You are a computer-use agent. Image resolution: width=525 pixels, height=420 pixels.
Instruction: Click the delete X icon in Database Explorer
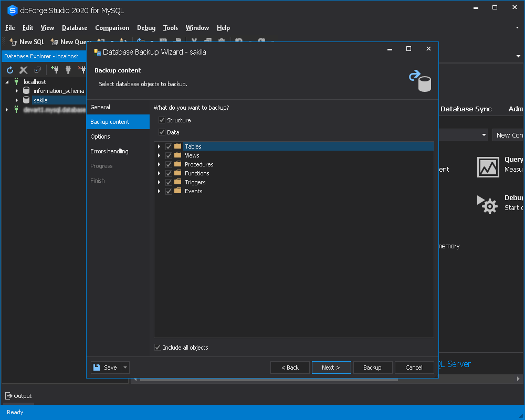[x=24, y=70]
